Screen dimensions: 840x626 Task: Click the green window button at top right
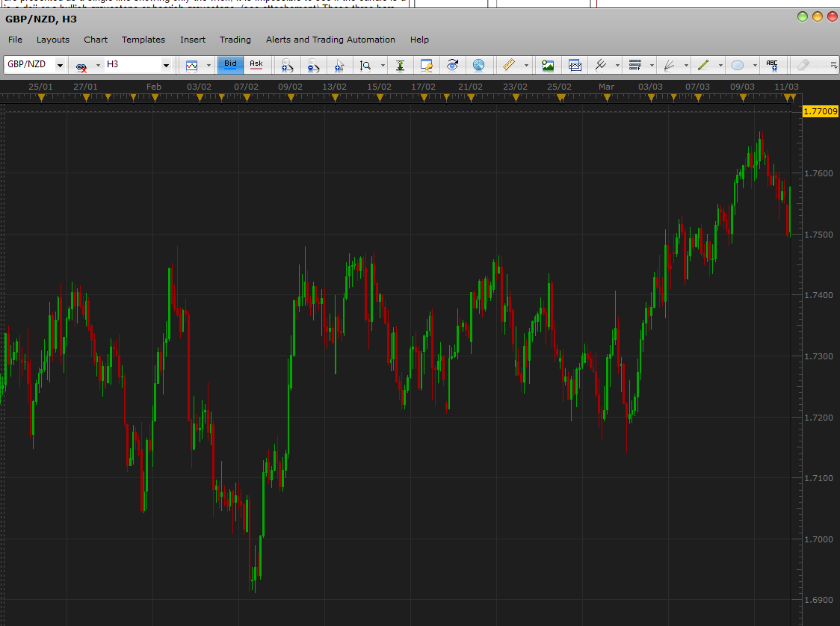tap(803, 16)
